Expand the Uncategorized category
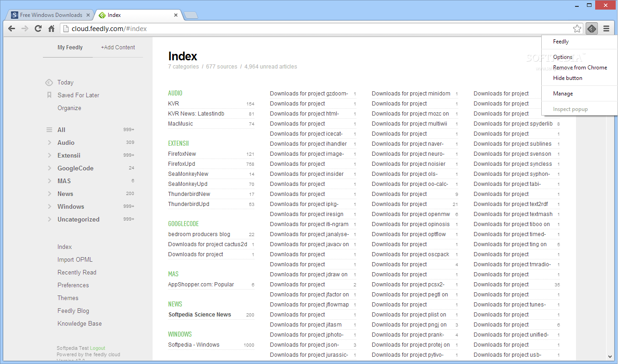This screenshot has width=618, height=364. (x=49, y=219)
